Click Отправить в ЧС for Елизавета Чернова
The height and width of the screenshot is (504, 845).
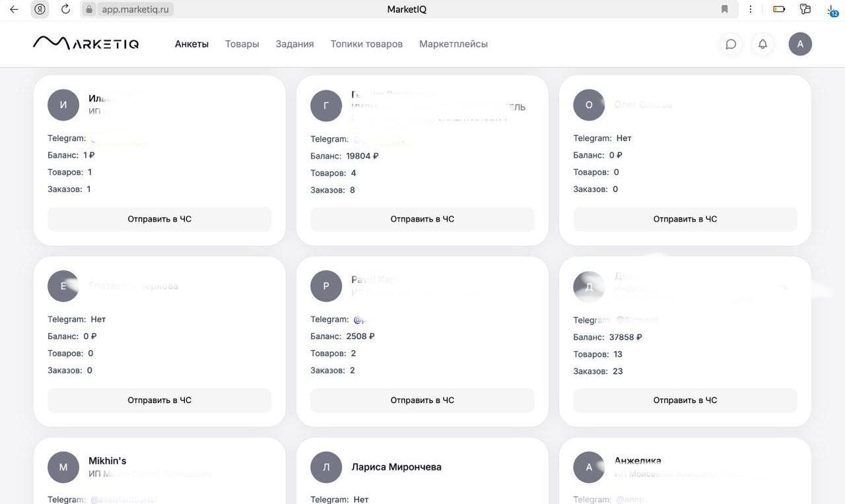[x=160, y=400]
